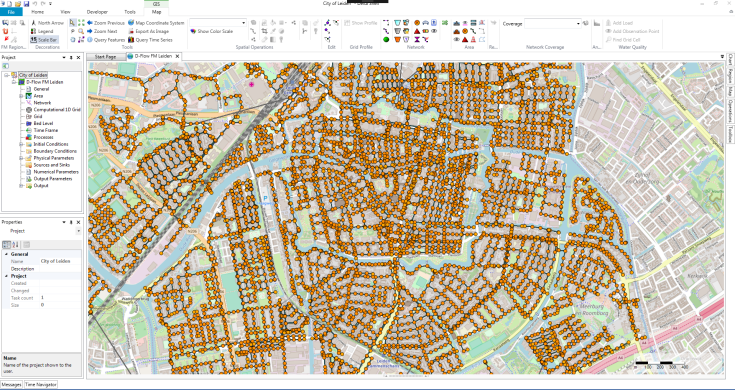Image resolution: width=735 pixels, height=390 pixels.
Task: Toggle the North Arrow decoration
Action: pos(47,22)
